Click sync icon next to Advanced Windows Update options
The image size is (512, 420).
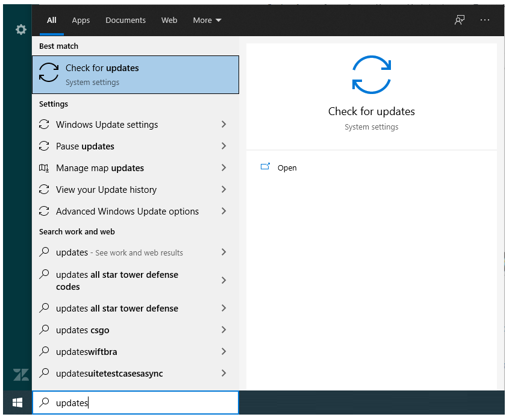44,211
